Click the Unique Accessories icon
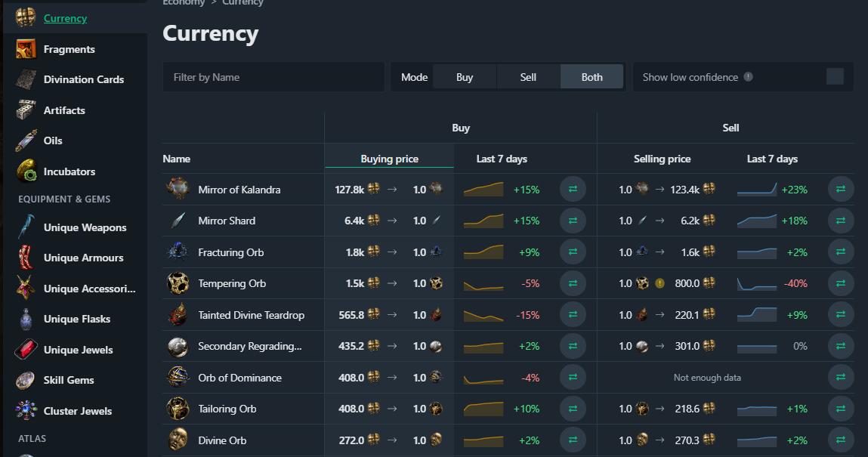This screenshot has height=457, width=868. (26, 289)
